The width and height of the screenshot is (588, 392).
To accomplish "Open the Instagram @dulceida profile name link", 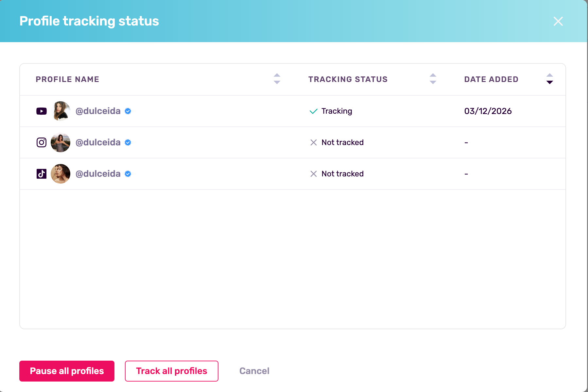I will pos(98,142).
